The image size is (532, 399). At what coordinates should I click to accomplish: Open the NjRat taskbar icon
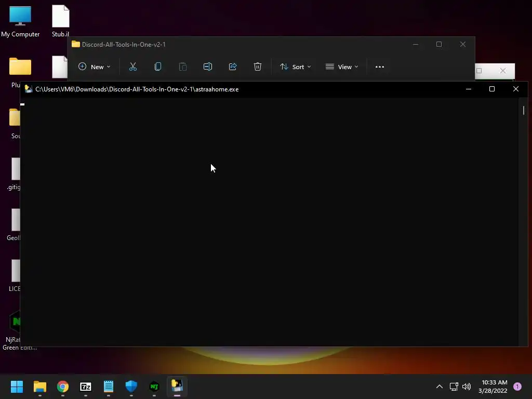pyautogui.click(x=154, y=387)
